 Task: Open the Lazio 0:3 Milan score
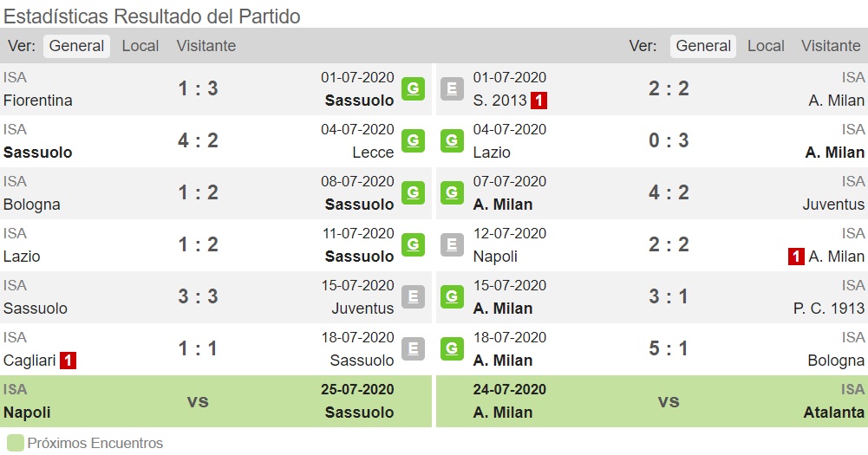(669, 140)
